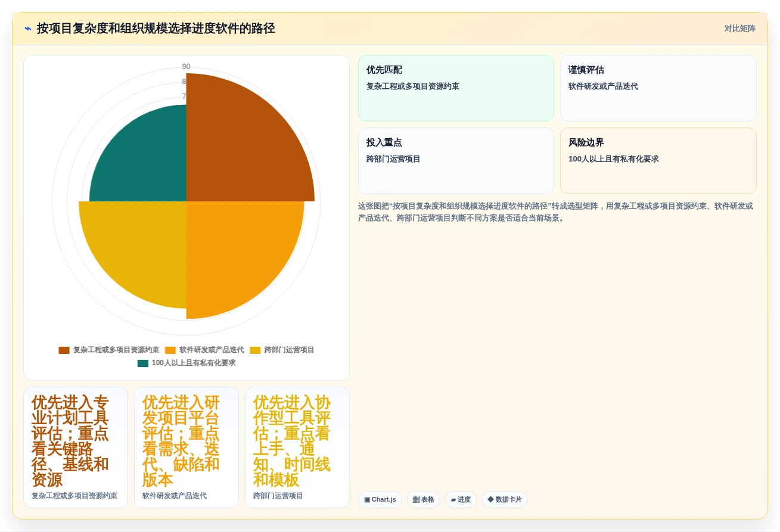Viewport: 780px width, 532px height.
Task: Click the page title 按项目复杂度和组织规模选择进度软件的路径
Action: point(156,29)
